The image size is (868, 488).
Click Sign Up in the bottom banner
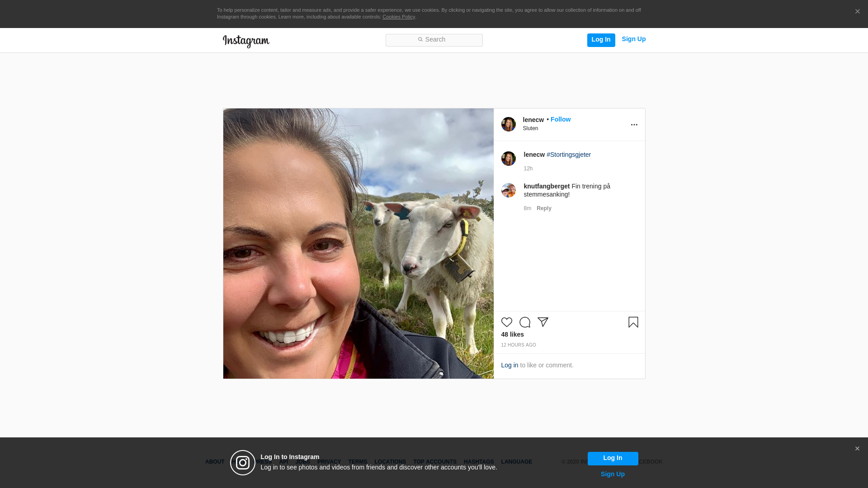pos(613,474)
